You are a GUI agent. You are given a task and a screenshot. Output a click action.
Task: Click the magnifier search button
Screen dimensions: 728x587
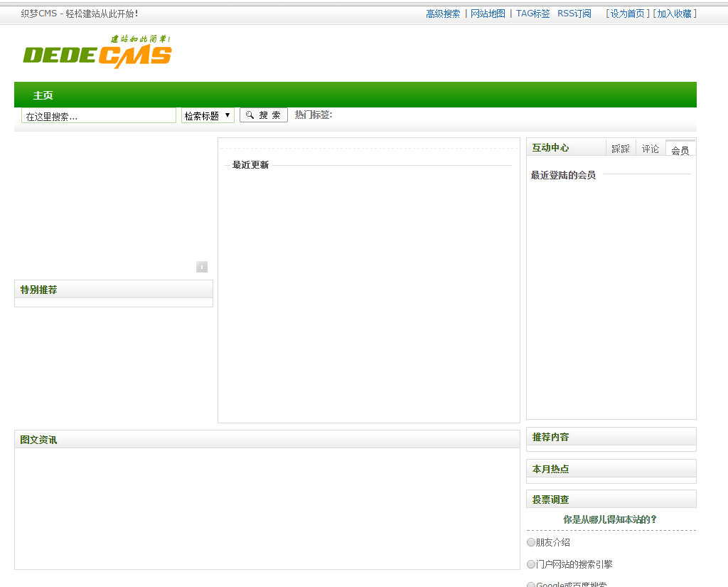[x=264, y=115]
